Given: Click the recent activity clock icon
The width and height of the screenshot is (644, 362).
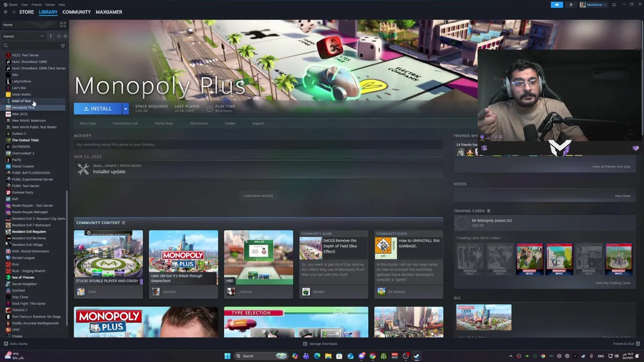Looking at the screenshot, I should [x=58, y=36].
